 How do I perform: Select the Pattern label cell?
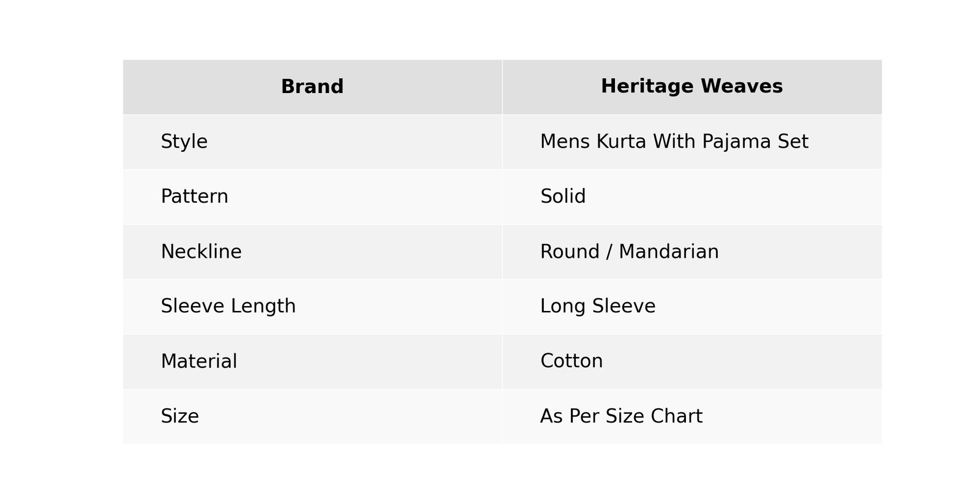coord(194,197)
